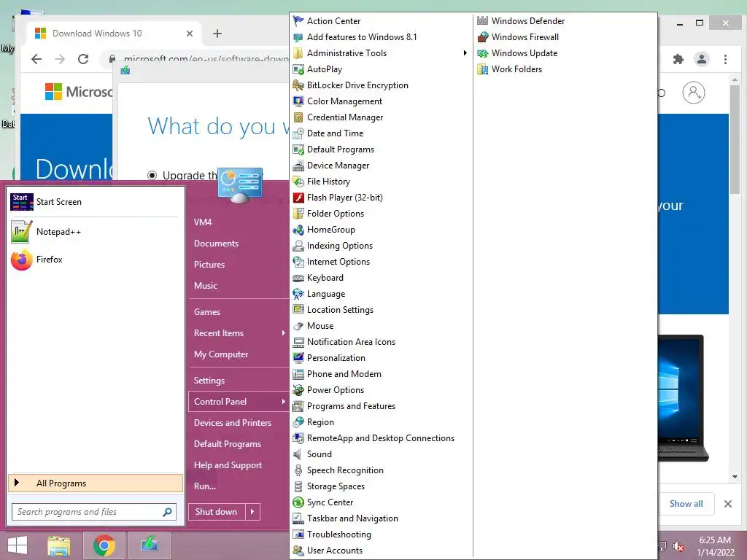This screenshot has height=560, width=747.
Task: Open Action Center flag icon
Action: coord(298,21)
